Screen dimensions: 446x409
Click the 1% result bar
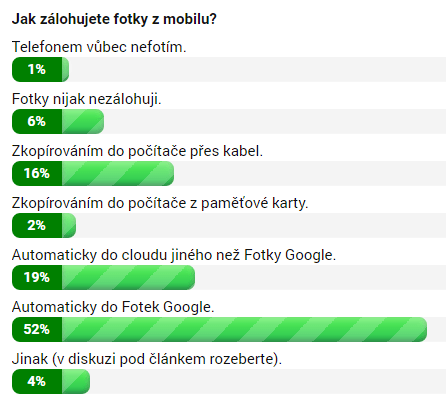click(x=40, y=69)
